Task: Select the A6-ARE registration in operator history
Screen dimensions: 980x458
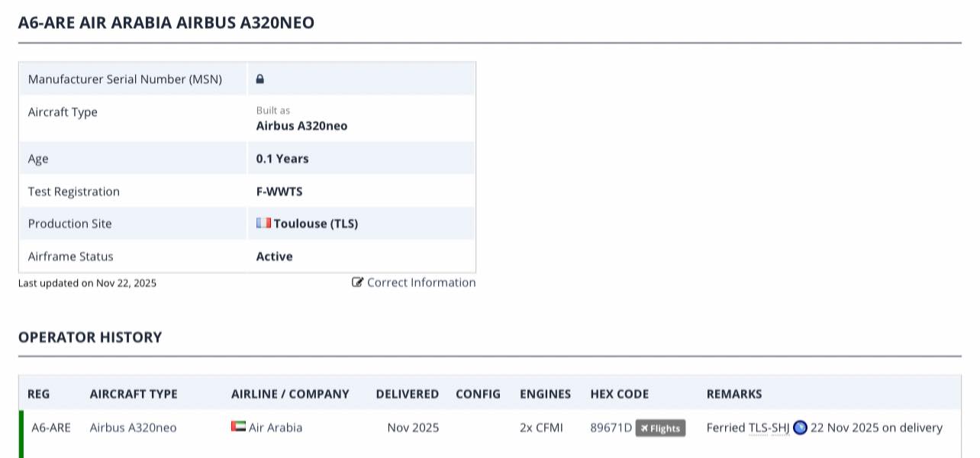Action: coord(51,427)
